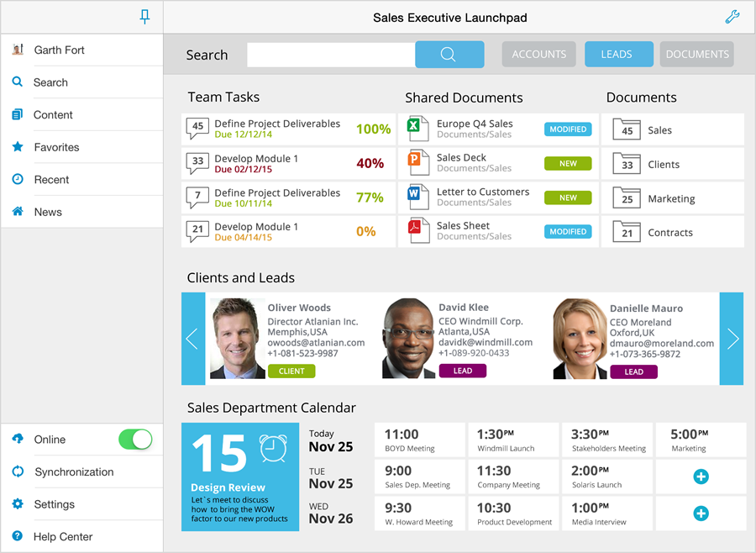Click the pin icon in sidebar header
The image size is (756, 553).
tap(144, 17)
